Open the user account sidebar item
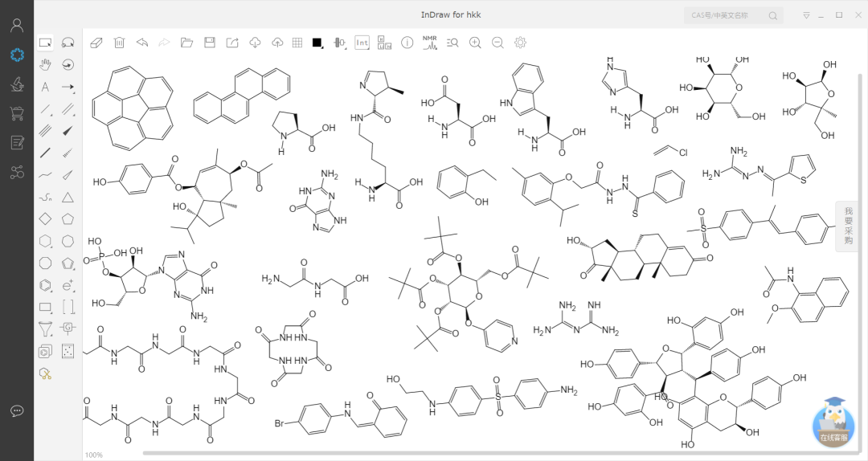 (x=17, y=25)
